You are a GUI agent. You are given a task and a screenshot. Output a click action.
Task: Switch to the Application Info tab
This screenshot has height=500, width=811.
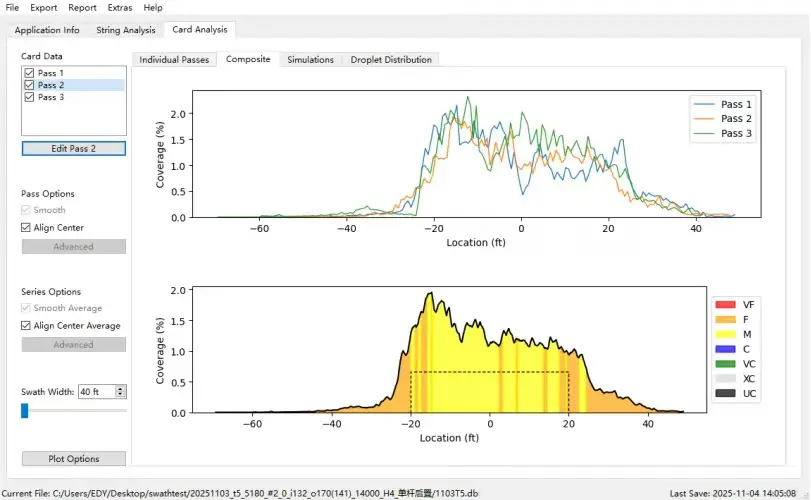coord(46,30)
